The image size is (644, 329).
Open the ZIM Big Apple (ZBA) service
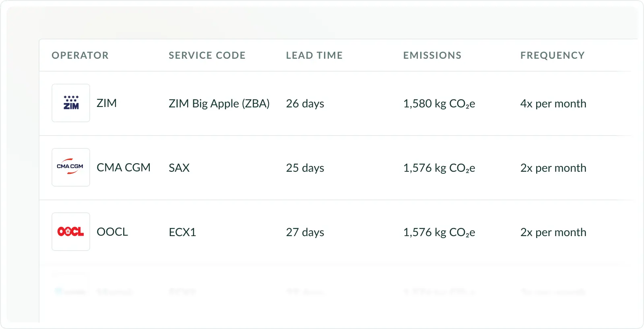(219, 104)
